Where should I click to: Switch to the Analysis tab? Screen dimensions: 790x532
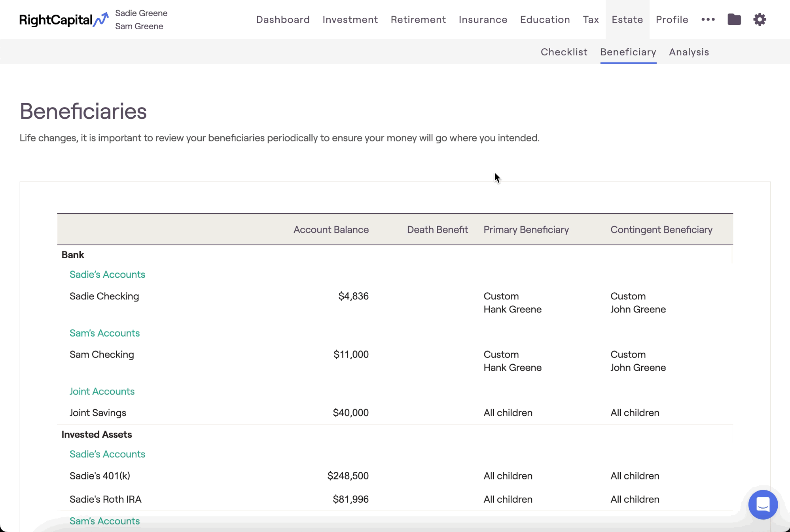[689, 52]
